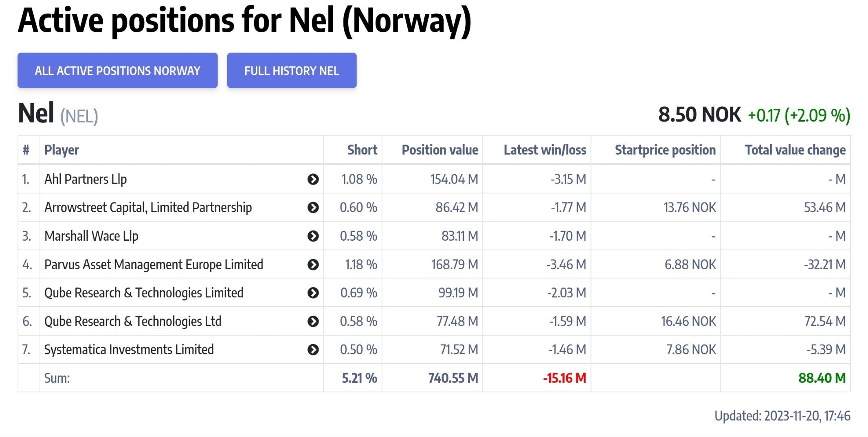This screenshot has width=868, height=437.
Task: Open the arrow icon beside Arrowstreet Capital
Action: [314, 207]
